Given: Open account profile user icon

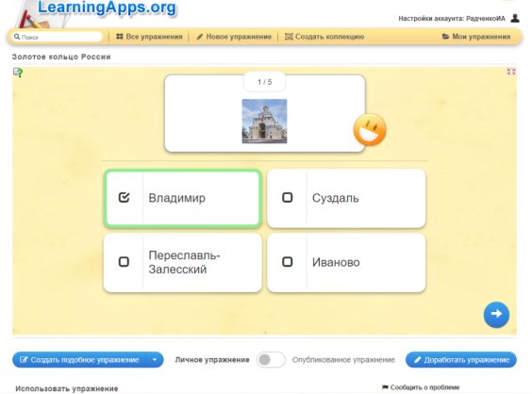Looking at the screenshot, I should (x=515, y=18).
